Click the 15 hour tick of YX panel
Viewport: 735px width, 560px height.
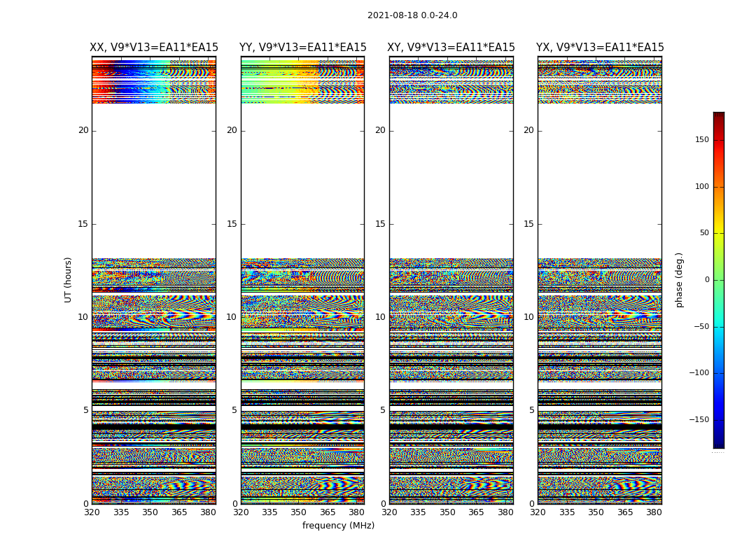pyautogui.click(x=528, y=224)
